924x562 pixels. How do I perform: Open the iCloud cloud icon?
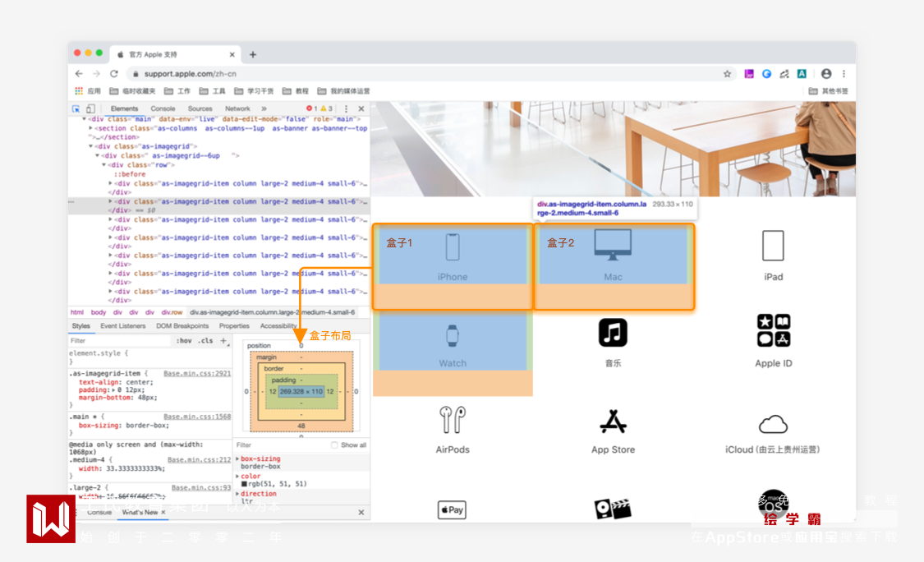tap(773, 424)
